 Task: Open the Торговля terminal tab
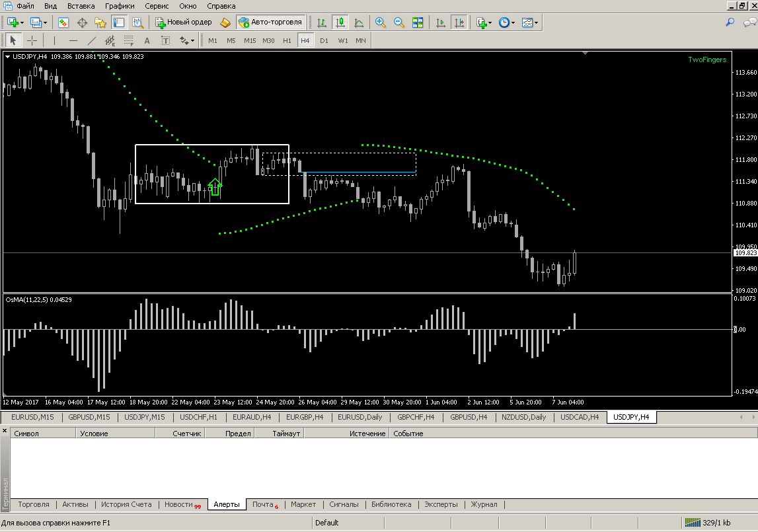point(33,504)
